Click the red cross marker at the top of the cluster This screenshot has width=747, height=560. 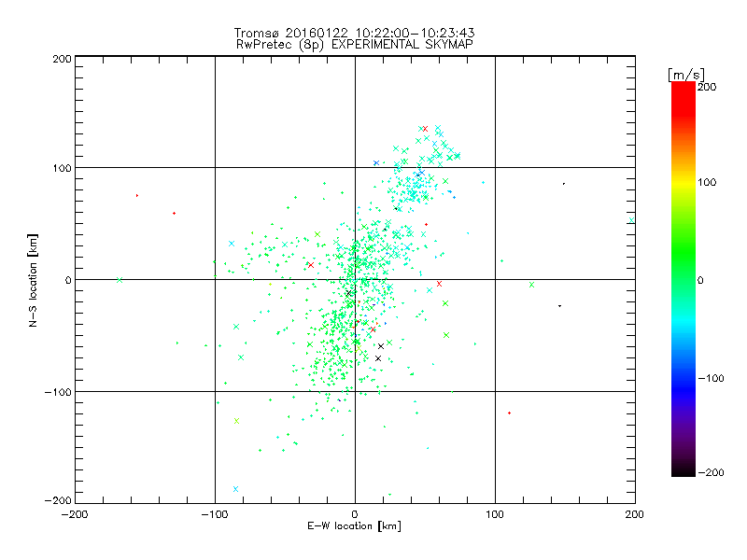[x=425, y=129]
